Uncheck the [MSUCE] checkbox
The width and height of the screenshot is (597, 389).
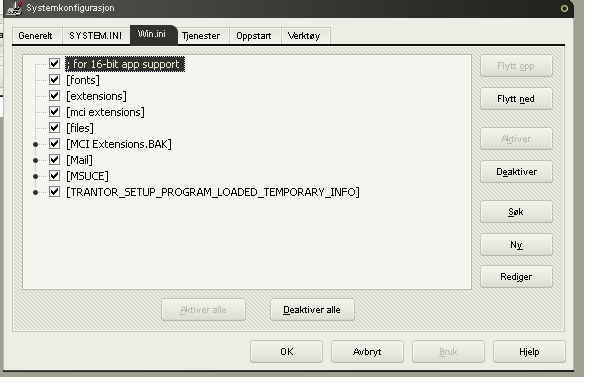(54, 175)
